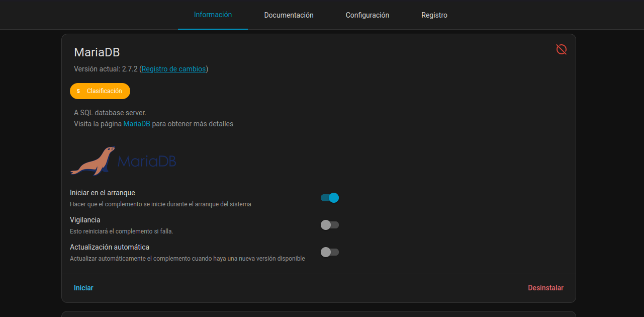Click the MariaDB title heading
This screenshot has height=317, width=644.
pos(97,52)
